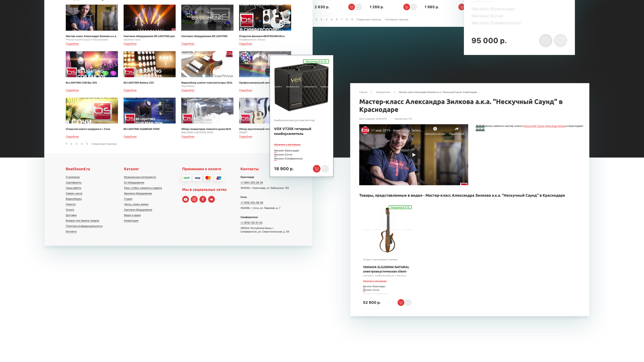Image resolution: width=644 pixels, height=362 pixels.
Task: Open О компании footer link
Action: pos(73,177)
